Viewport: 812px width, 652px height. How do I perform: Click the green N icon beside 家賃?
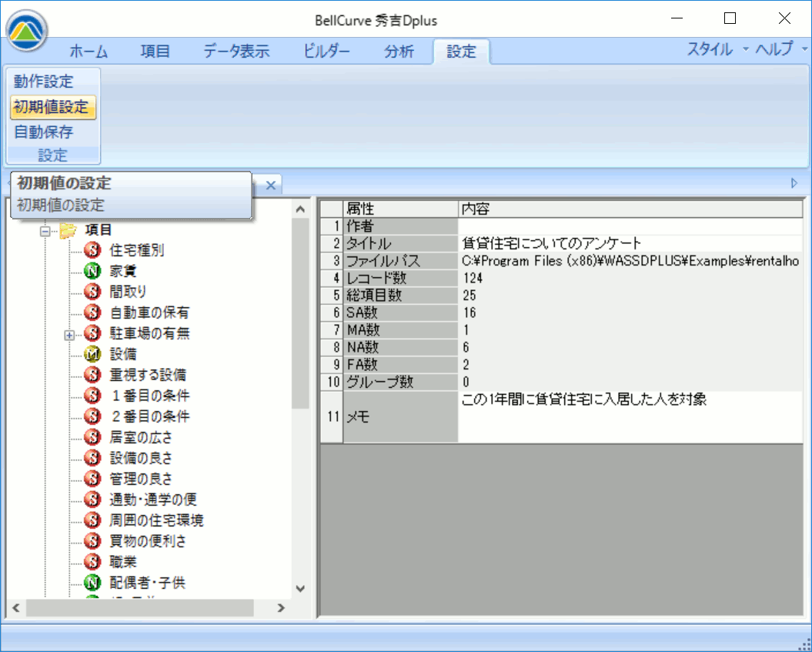click(92, 271)
